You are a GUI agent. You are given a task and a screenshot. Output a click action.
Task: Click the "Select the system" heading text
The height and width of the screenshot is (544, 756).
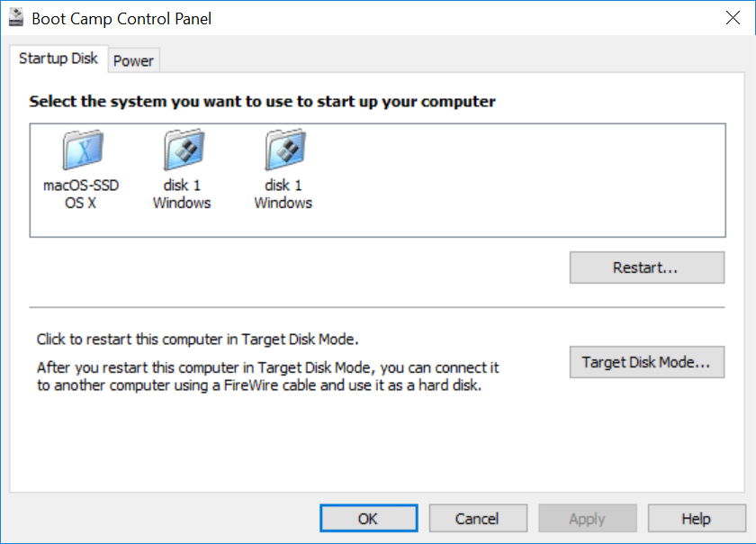262,101
